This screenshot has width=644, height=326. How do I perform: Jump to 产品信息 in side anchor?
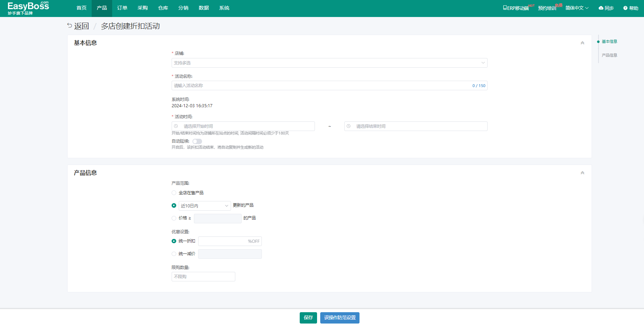(609, 55)
